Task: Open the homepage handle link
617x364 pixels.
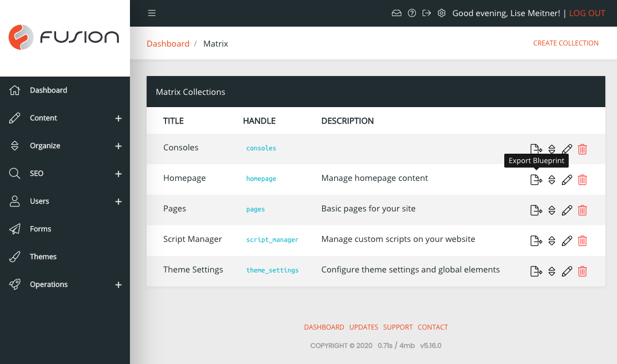Action: pos(261,179)
